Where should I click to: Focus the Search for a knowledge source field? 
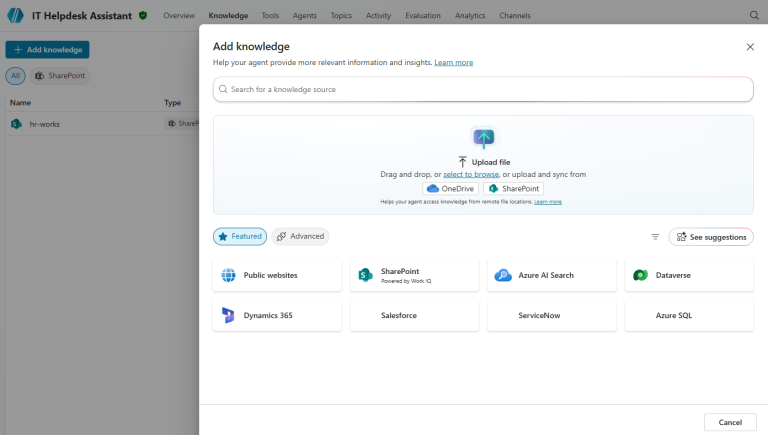483,89
